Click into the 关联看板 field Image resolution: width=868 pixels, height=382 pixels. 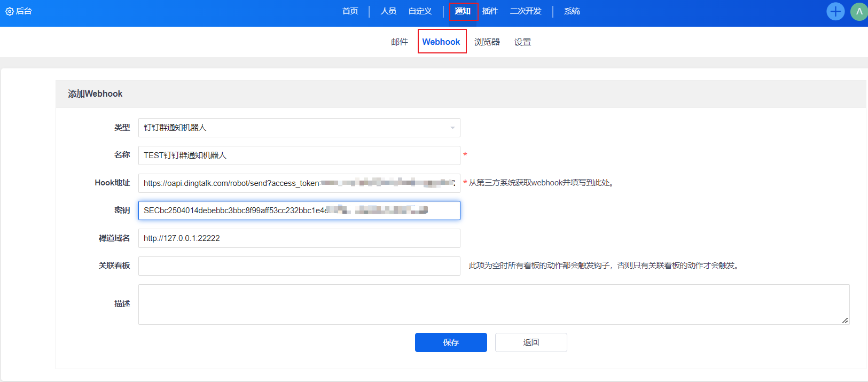pos(299,266)
